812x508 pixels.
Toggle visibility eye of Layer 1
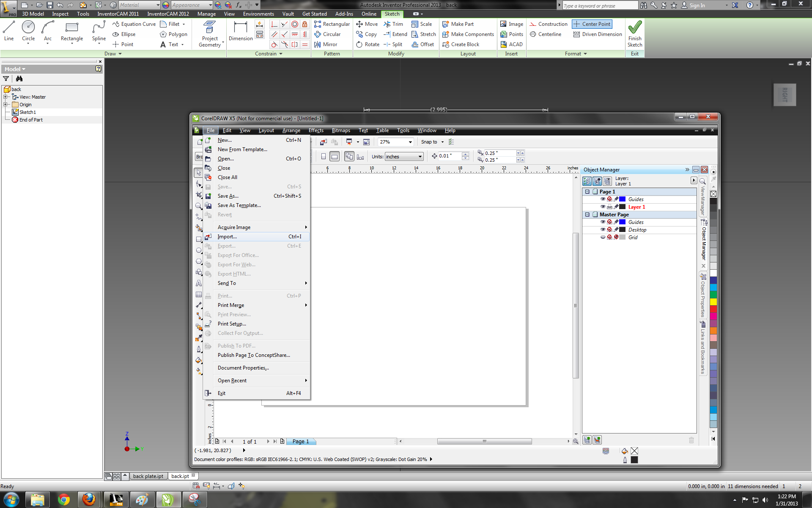click(x=603, y=207)
